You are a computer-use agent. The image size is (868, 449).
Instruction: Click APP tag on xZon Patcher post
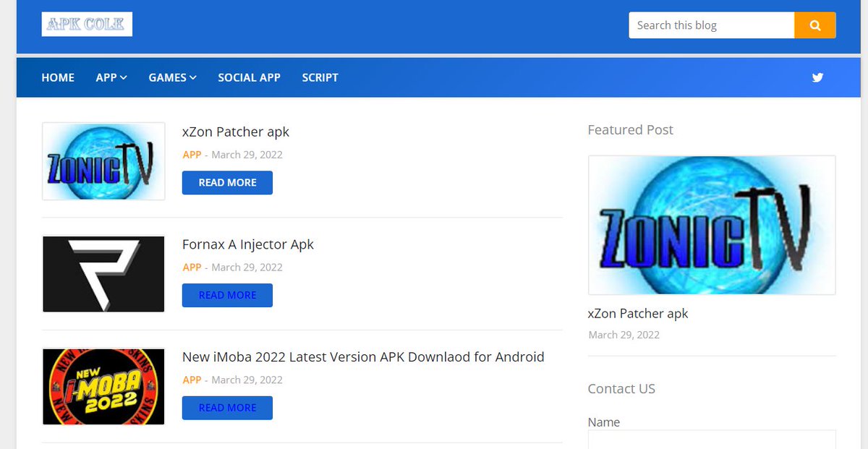pyautogui.click(x=192, y=155)
